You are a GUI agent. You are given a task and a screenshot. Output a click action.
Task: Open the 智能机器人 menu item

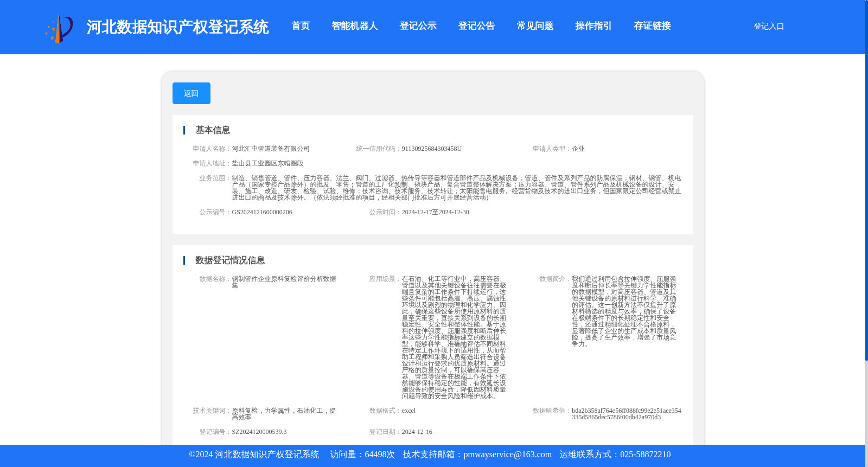point(355,26)
